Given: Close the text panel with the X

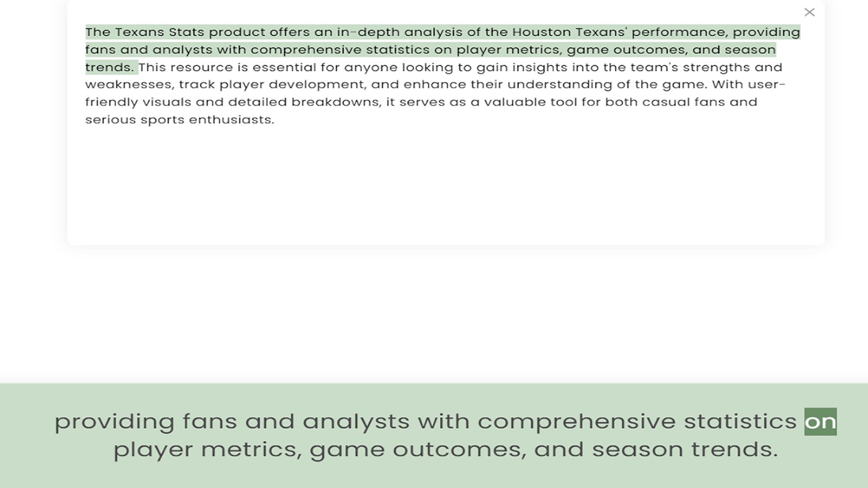Looking at the screenshot, I should [x=809, y=12].
